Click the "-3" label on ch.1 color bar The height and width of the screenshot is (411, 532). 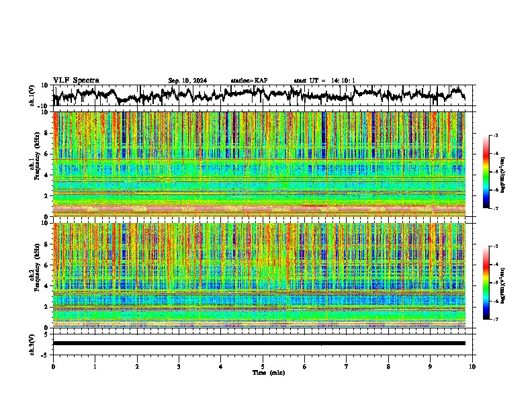pyautogui.click(x=496, y=135)
